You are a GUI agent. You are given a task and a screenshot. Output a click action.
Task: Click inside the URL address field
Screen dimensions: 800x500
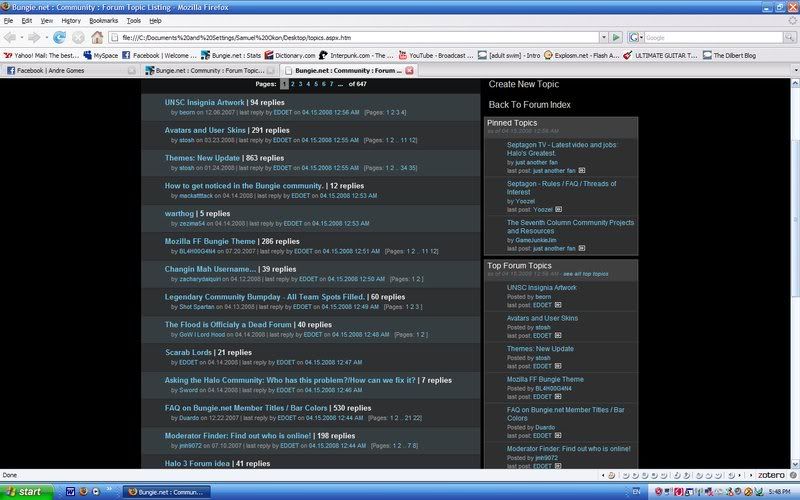pyautogui.click(x=350, y=37)
